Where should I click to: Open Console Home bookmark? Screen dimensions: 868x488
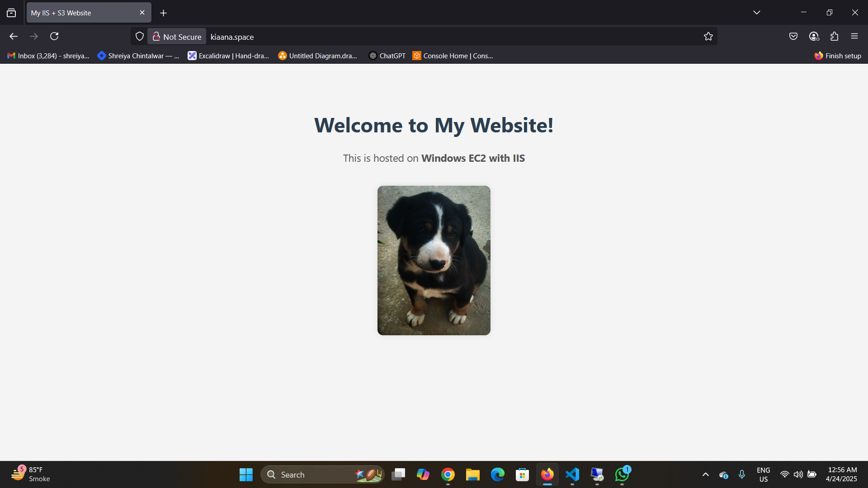point(453,56)
